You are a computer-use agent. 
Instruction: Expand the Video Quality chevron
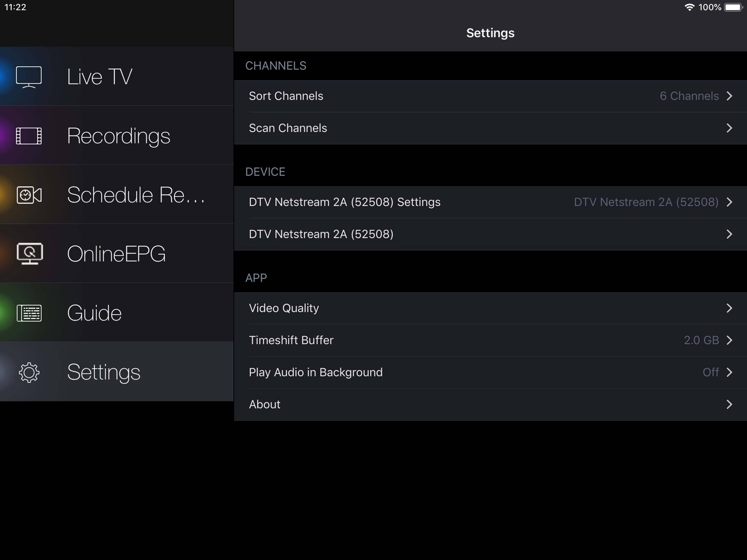(x=730, y=308)
